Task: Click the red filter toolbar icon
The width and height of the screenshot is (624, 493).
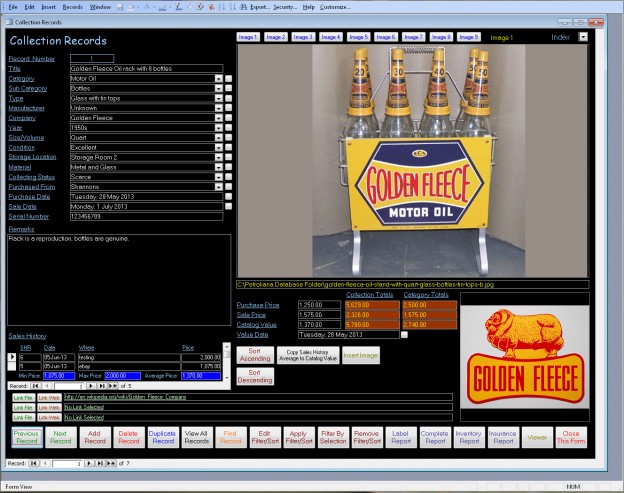Action: click(x=211, y=7)
